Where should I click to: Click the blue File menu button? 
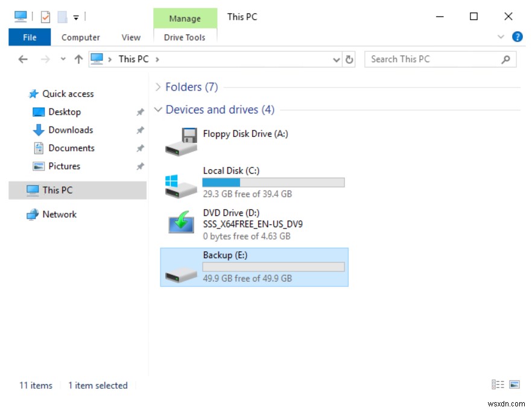29,37
